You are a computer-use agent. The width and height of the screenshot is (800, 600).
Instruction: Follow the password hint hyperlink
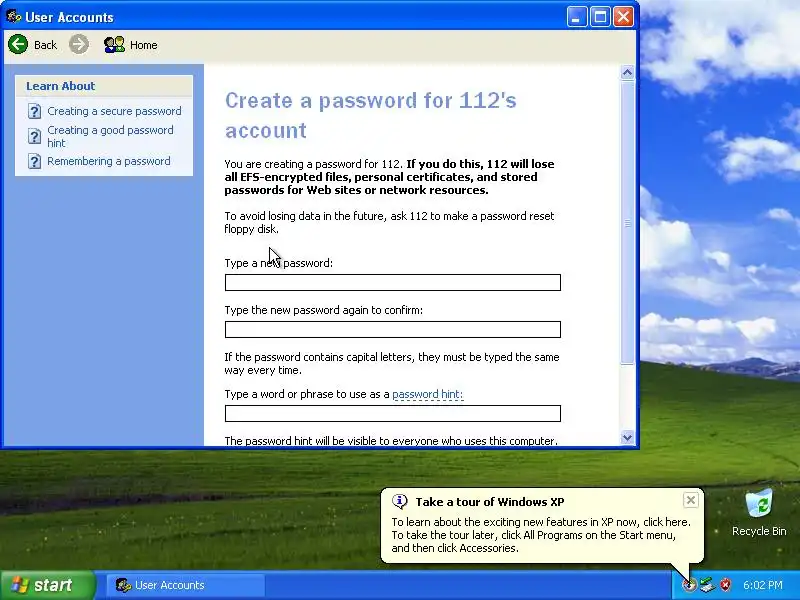coord(428,394)
